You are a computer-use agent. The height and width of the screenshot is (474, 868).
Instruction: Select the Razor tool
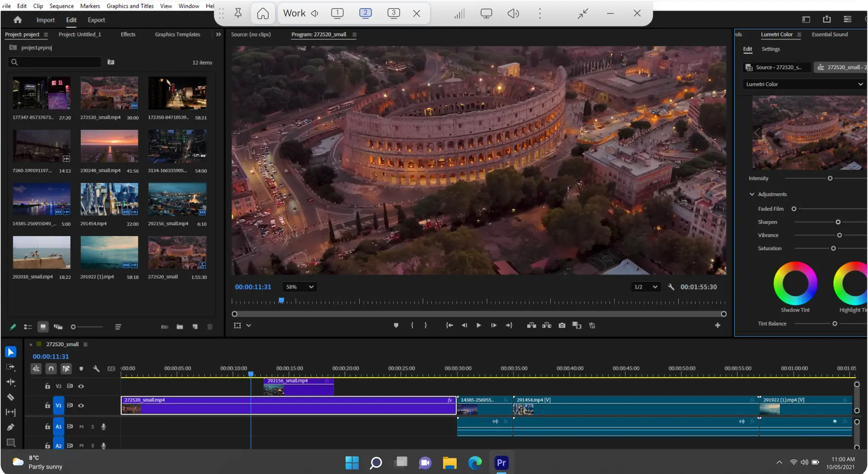click(11, 397)
